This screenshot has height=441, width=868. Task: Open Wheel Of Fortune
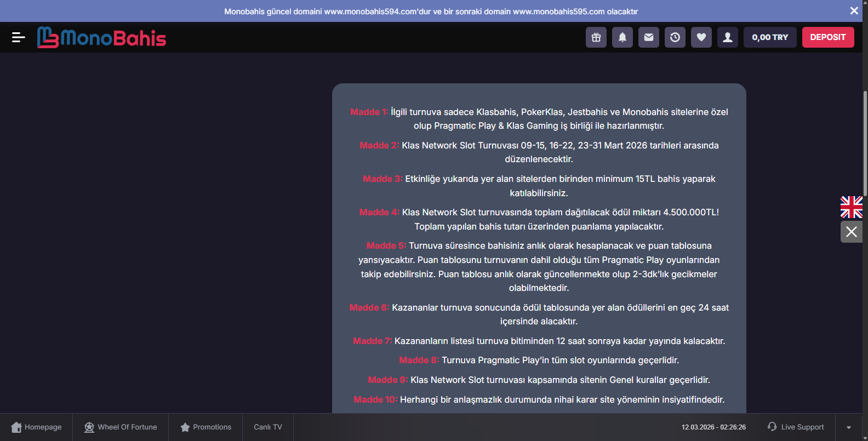[x=121, y=427]
